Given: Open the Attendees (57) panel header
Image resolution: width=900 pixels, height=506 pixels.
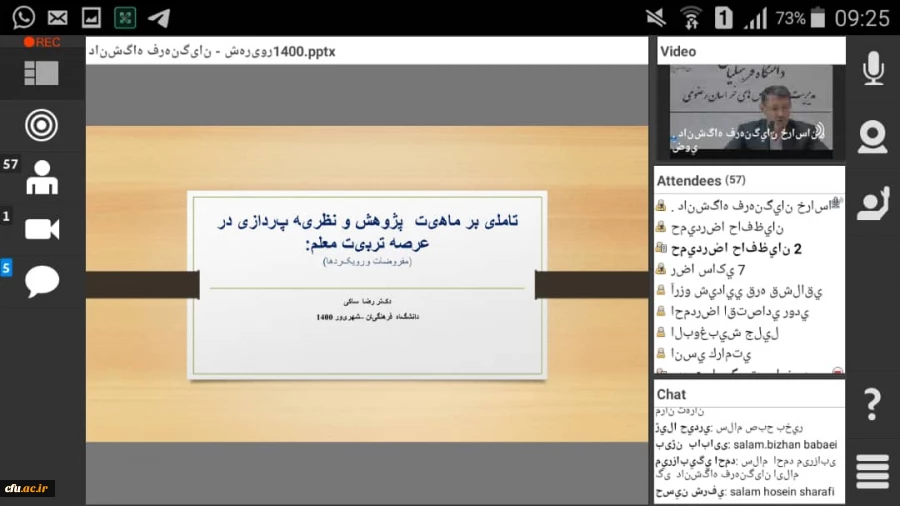Looking at the screenshot, I should [x=749, y=180].
